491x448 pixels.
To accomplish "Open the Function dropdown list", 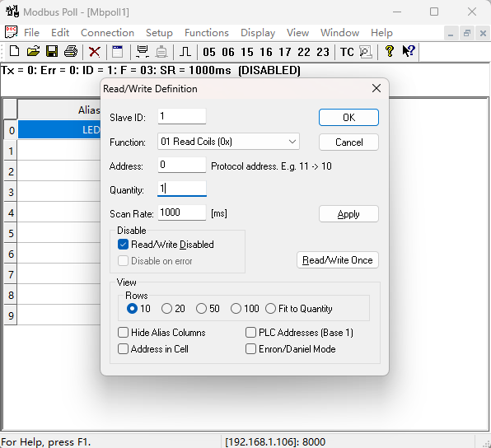I will click(228, 142).
